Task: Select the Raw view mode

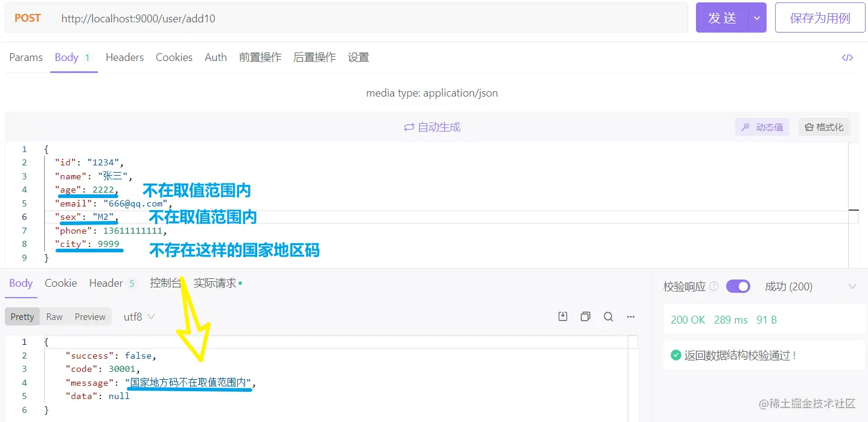Action: coord(54,317)
